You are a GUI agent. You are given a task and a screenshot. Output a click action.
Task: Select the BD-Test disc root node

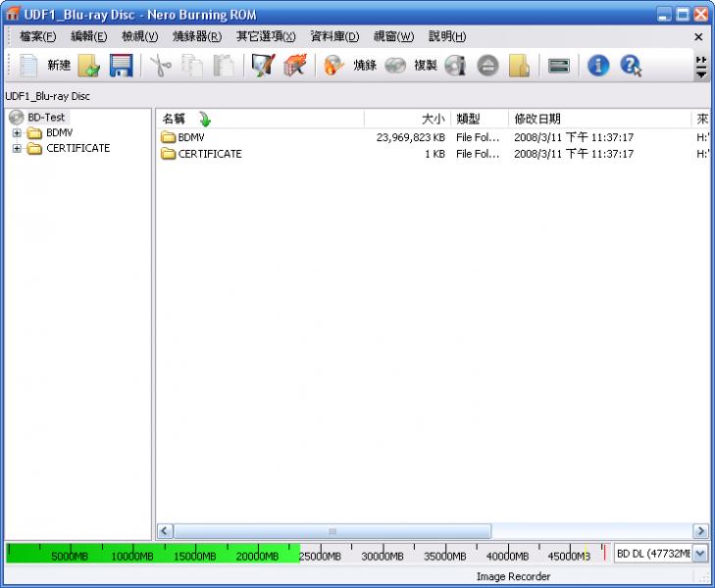(x=45, y=118)
